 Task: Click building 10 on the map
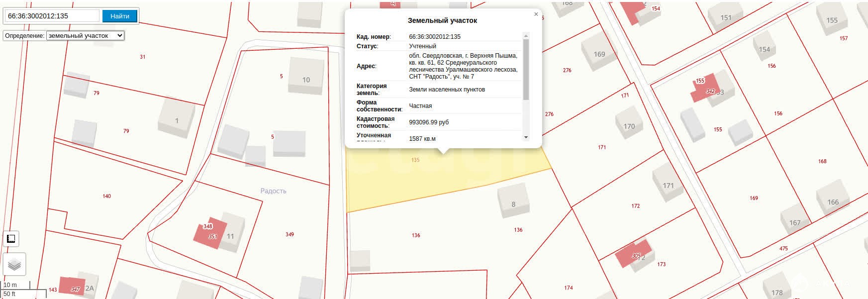pyautogui.click(x=305, y=77)
